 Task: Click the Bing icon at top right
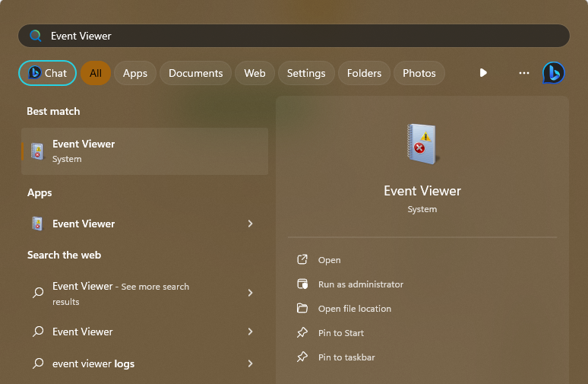coord(553,73)
